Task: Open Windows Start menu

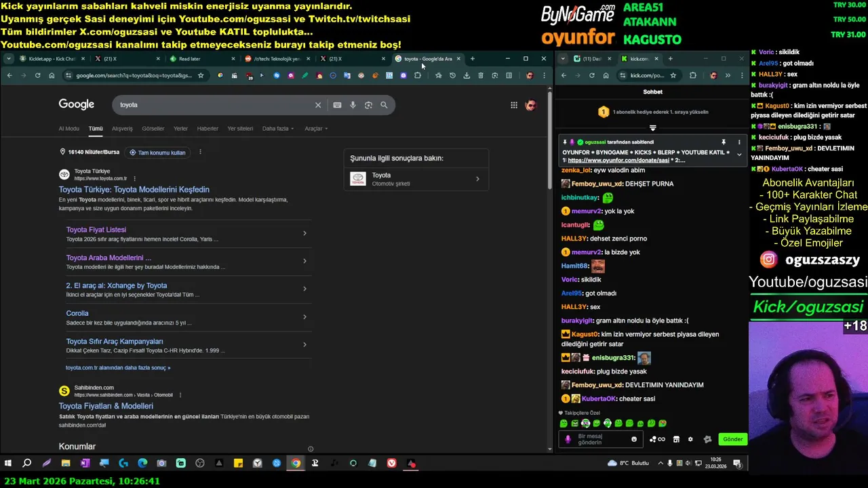Action: pyautogui.click(x=8, y=464)
